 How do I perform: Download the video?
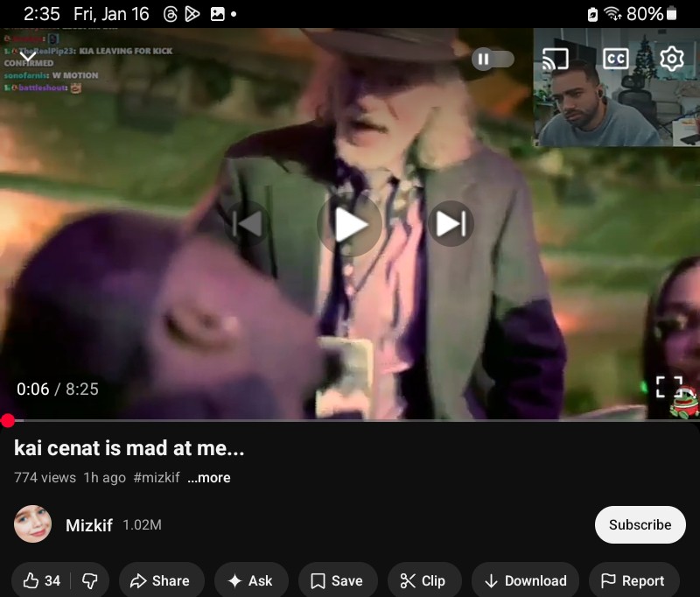(526, 580)
